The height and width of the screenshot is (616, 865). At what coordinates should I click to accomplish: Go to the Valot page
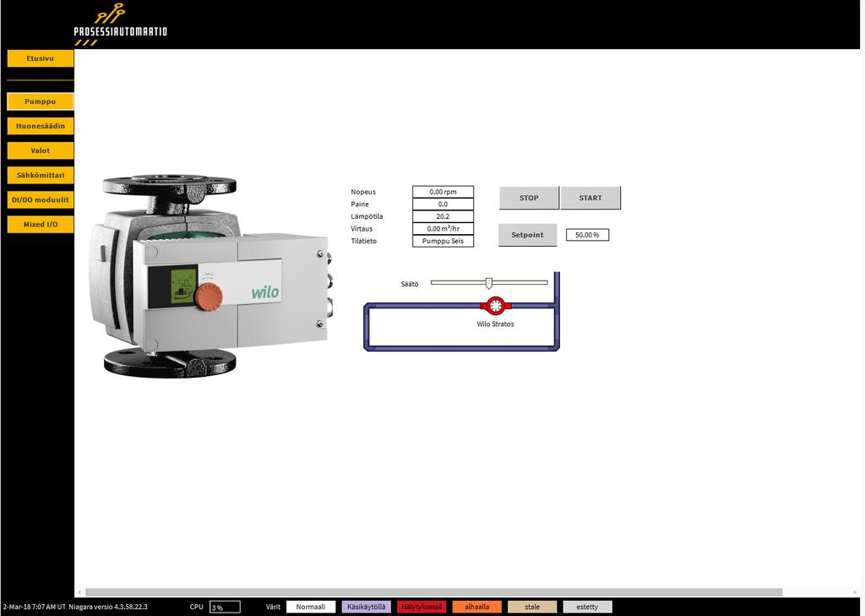(x=41, y=150)
